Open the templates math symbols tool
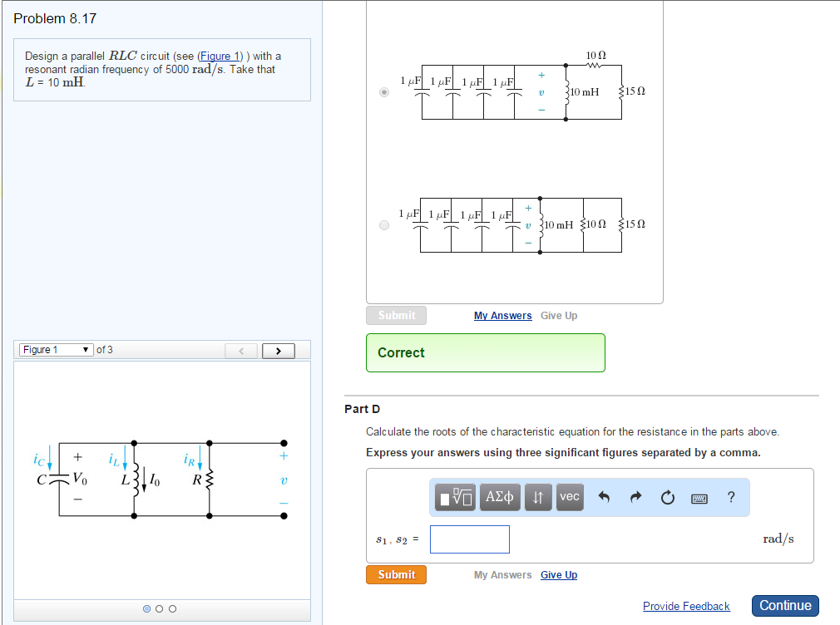Screen dimensions: 840x625 455,497
